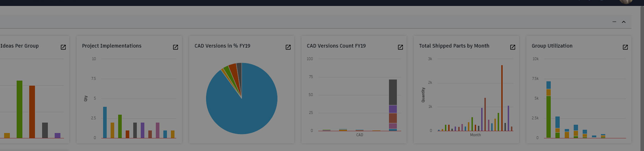Open Project Implementations chart externally

tap(175, 47)
